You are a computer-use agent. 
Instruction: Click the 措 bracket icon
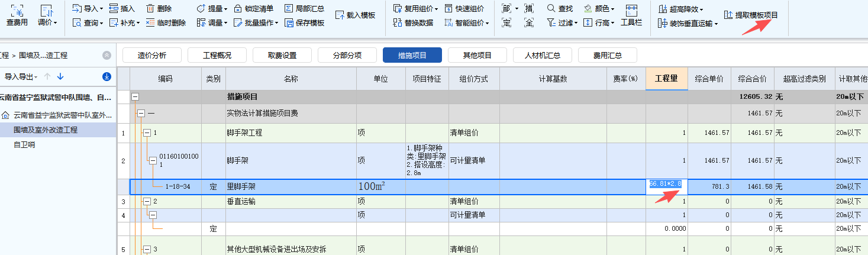tap(529, 9)
